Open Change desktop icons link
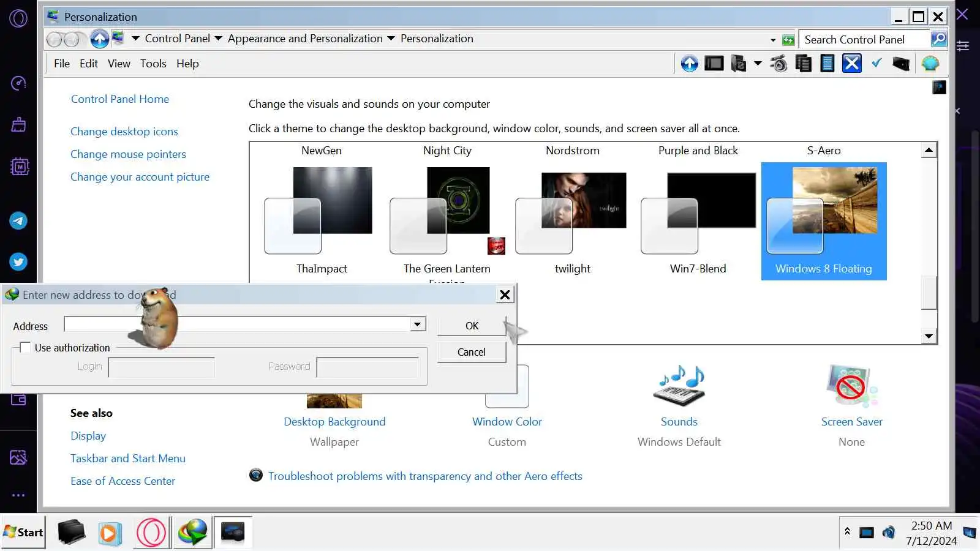Screen dimensions: 980x551 point(124,132)
